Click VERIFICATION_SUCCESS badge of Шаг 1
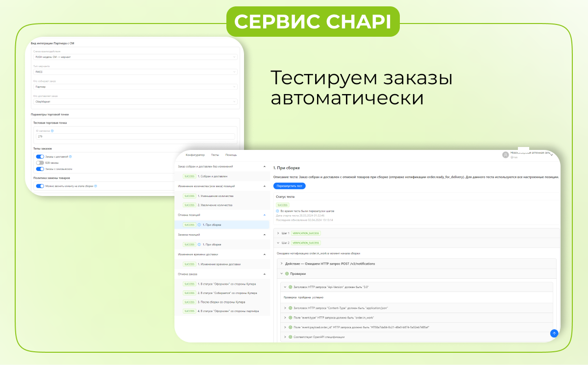 306,233
